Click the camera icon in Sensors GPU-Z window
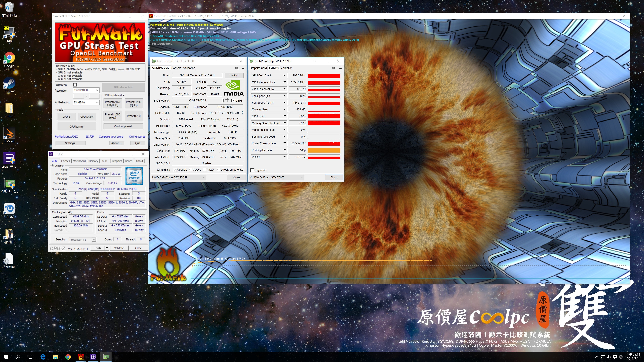The image size is (644, 362). click(334, 68)
